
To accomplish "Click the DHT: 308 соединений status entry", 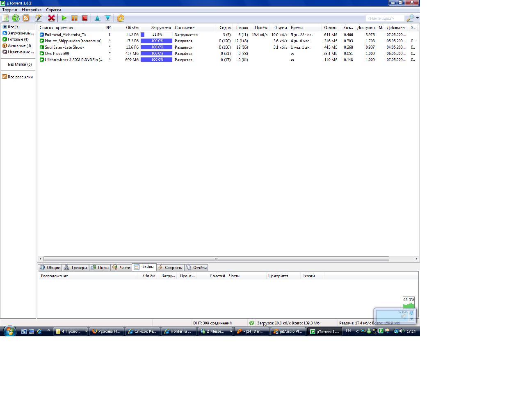I will (212, 323).
